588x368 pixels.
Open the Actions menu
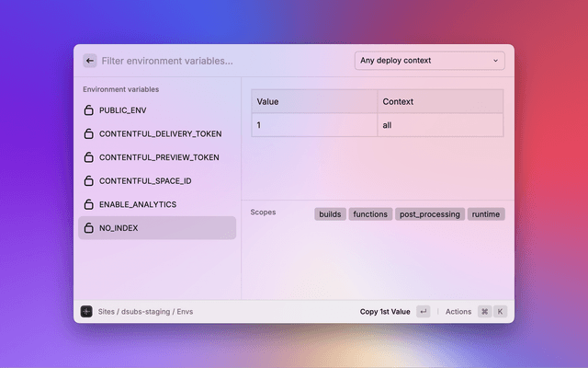[458, 312]
